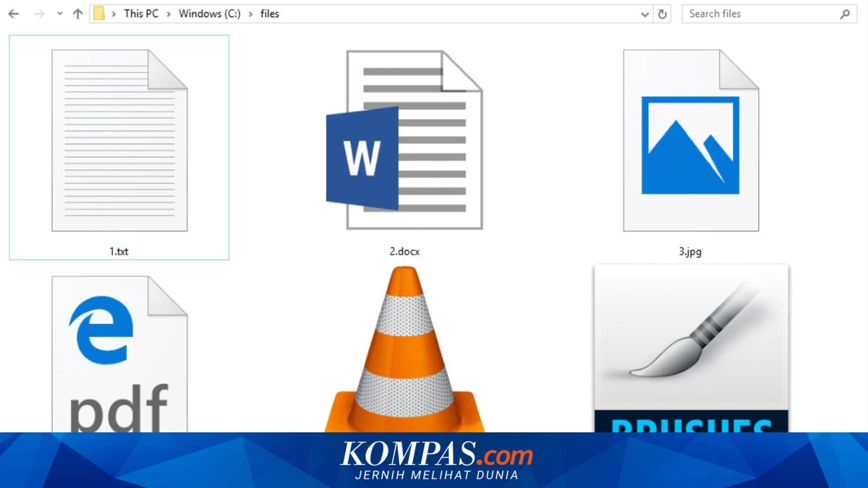Viewport: 868px width, 488px height.
Task: Click the Forward navigation arrow
Action: pyautogui.click(x=39, y=14)
